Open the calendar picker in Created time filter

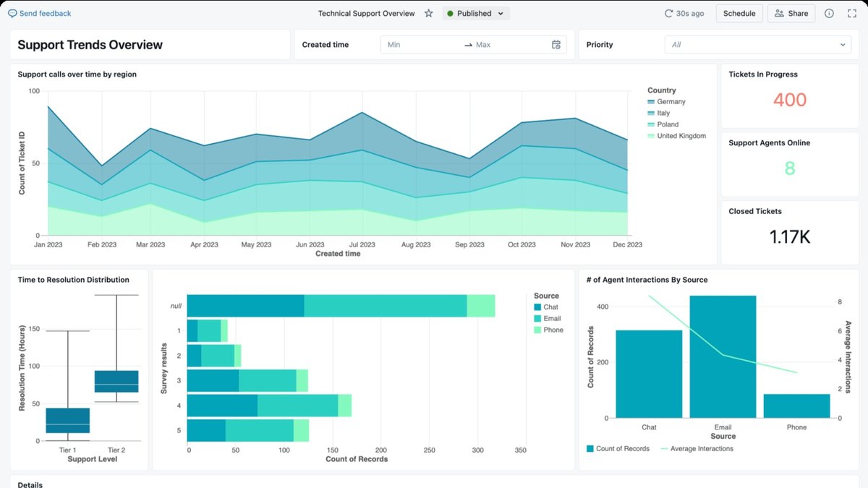point(556,45)
